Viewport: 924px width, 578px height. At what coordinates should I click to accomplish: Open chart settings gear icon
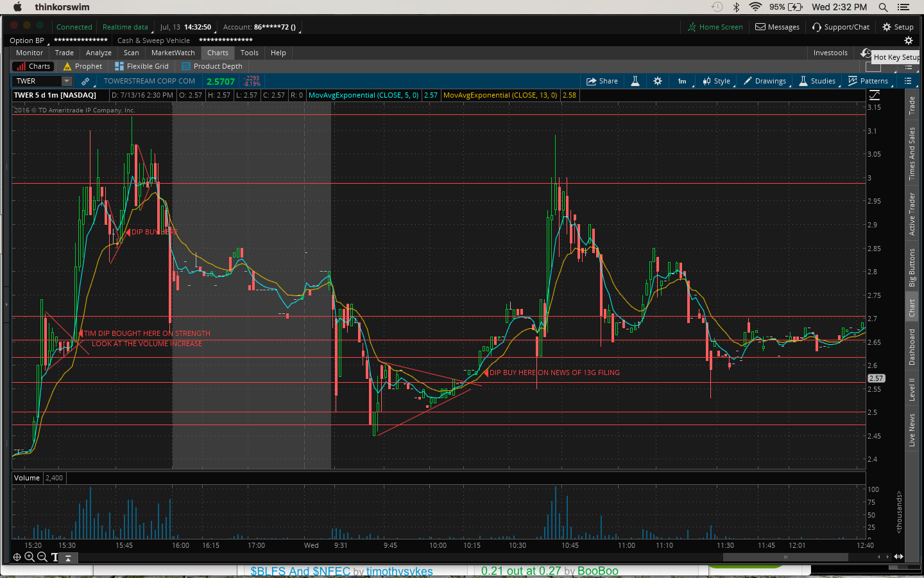(658, 81)
